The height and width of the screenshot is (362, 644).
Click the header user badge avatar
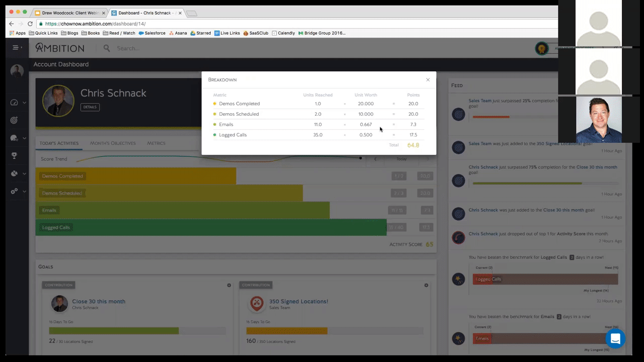pos(542,49)
